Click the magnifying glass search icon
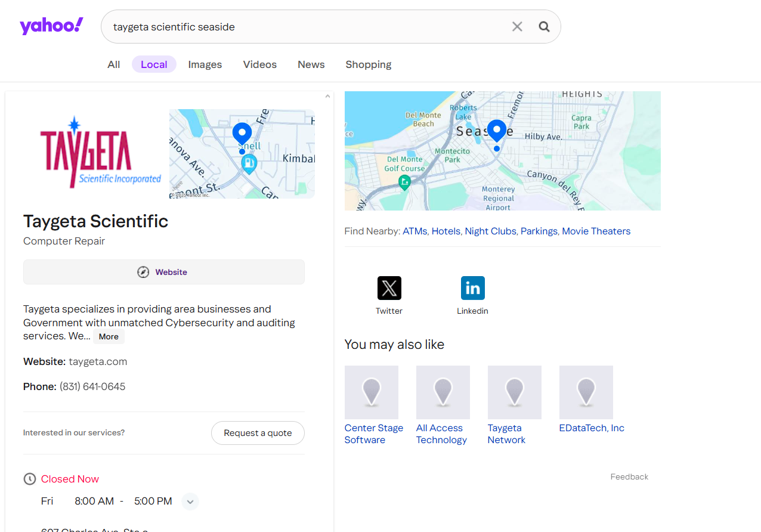 click(x=544, y=27)
